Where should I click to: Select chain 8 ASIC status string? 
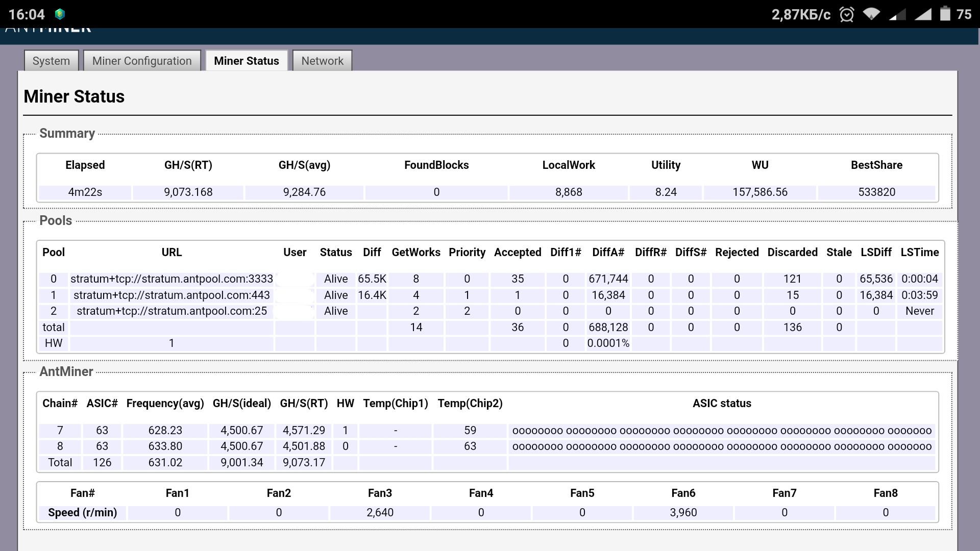coord(722,446)
